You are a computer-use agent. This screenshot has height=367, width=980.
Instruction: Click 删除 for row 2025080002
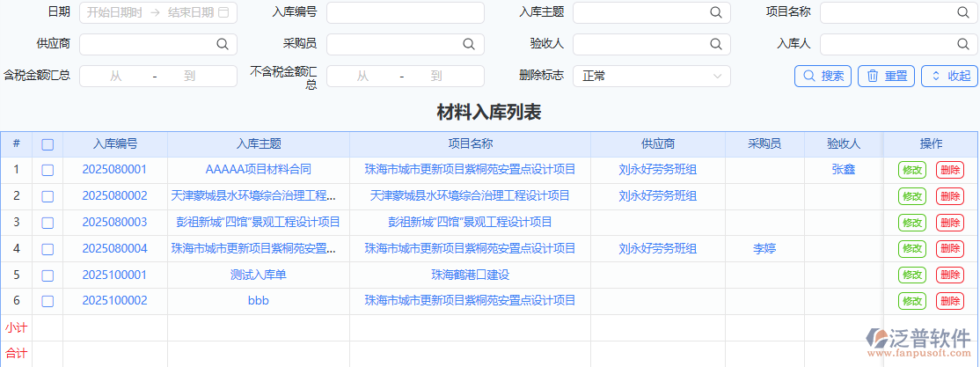(x=950, y=196)
